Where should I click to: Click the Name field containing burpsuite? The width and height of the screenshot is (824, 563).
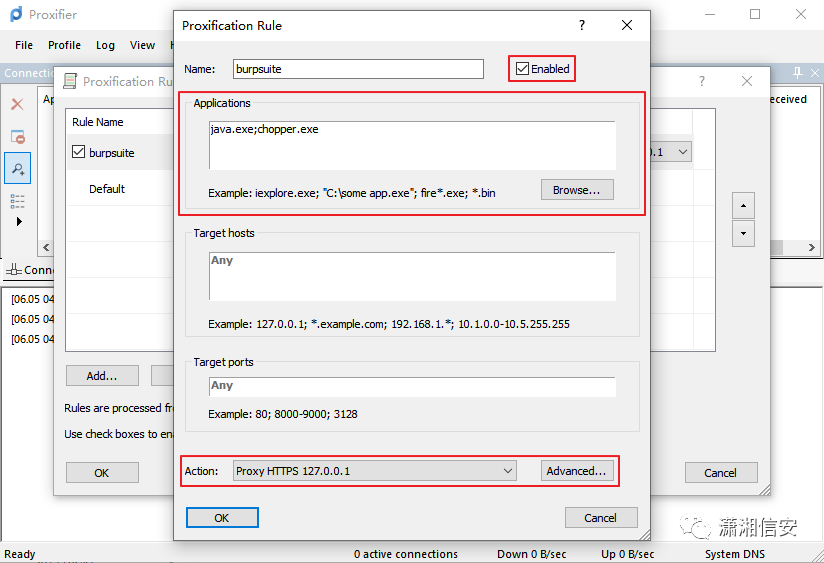tap(358, 69)
